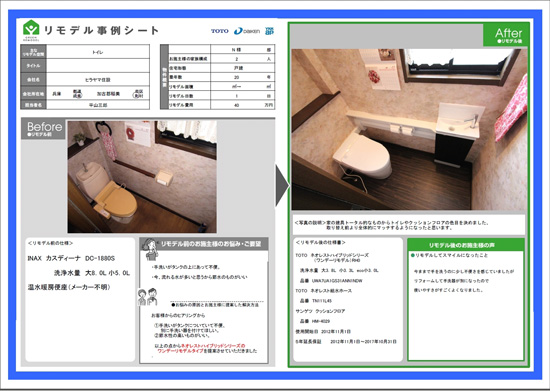Screen dimensions: 550x391
Task: Click the トイレ cell
Action: (x=98, y=52)
